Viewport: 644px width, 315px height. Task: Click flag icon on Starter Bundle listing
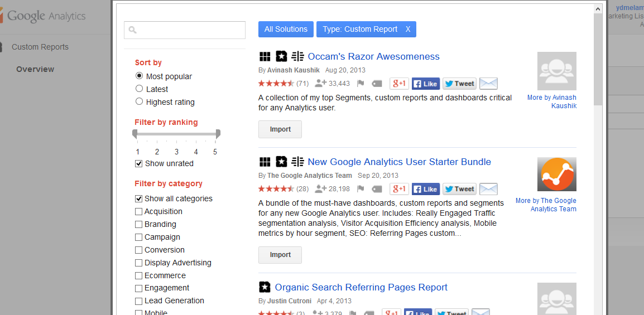pyautogui.click(x=361, y=189)
